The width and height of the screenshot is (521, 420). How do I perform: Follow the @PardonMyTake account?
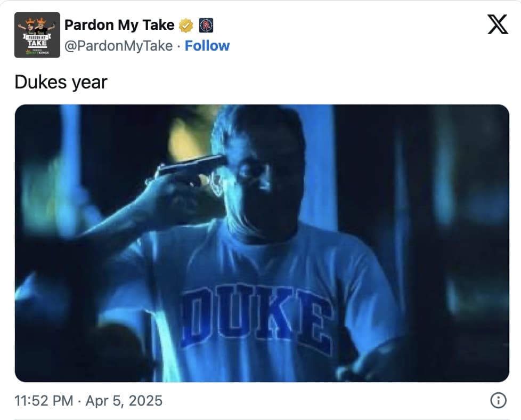click(x=208, y=46)
